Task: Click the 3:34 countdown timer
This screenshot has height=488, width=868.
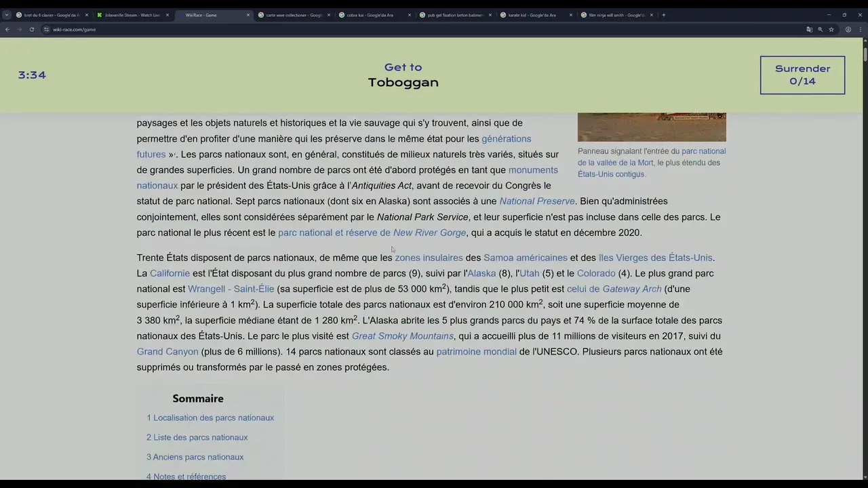Action: [x=32, y=75]
